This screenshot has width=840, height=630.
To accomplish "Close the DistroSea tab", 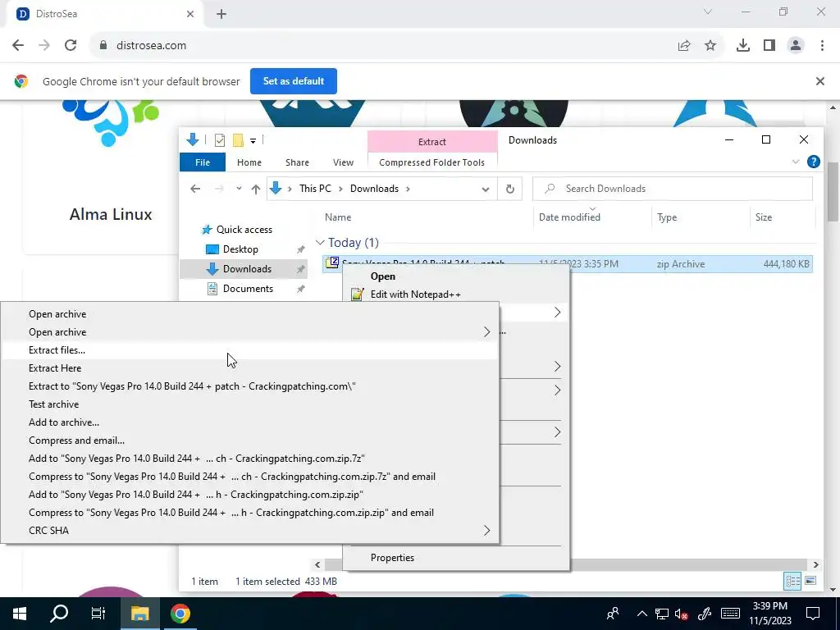I will pyautogui.click(x=190, y=14).
